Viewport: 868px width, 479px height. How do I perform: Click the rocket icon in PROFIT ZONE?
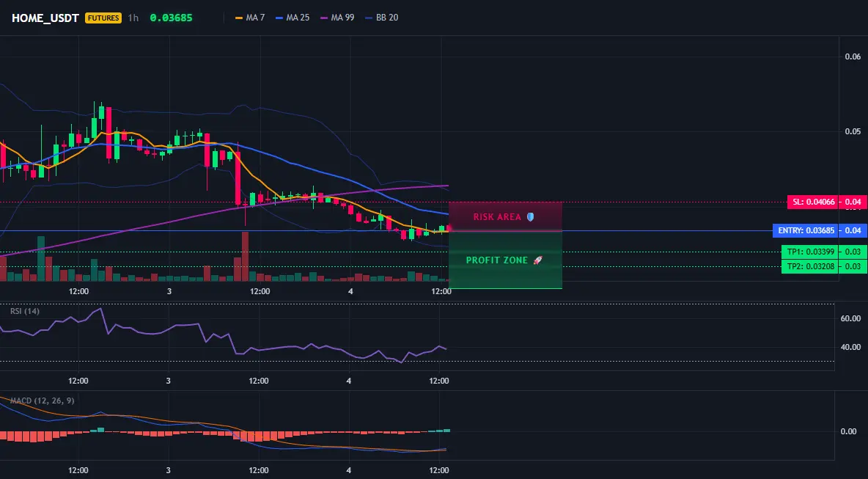pos(537,260)
